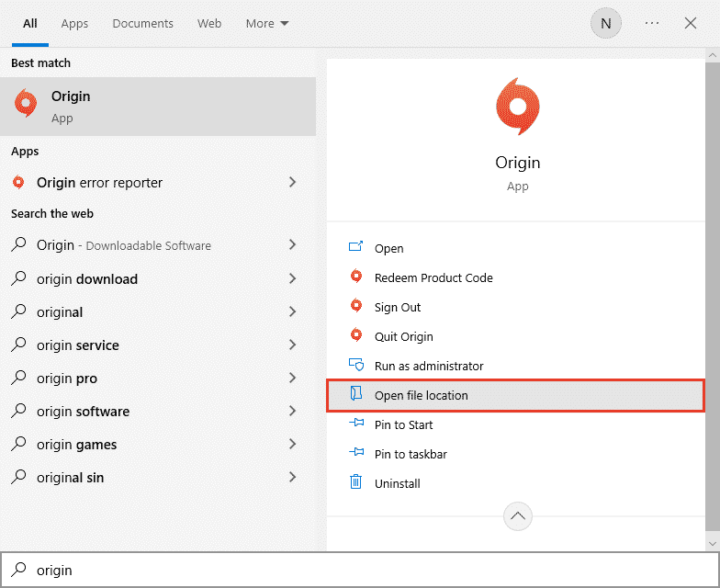The image size is (720, 588).
Task: Expand the Origin error reporter arrow
Action: (x=292, y=183)
